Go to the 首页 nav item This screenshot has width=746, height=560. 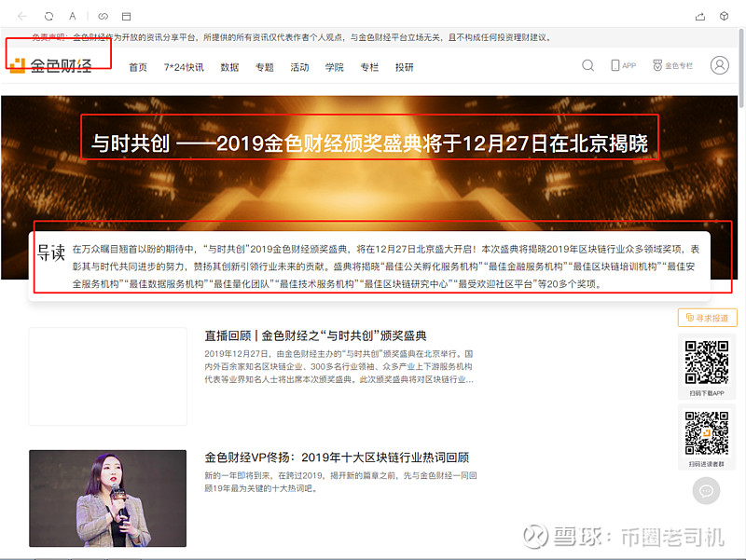point(138,67)
